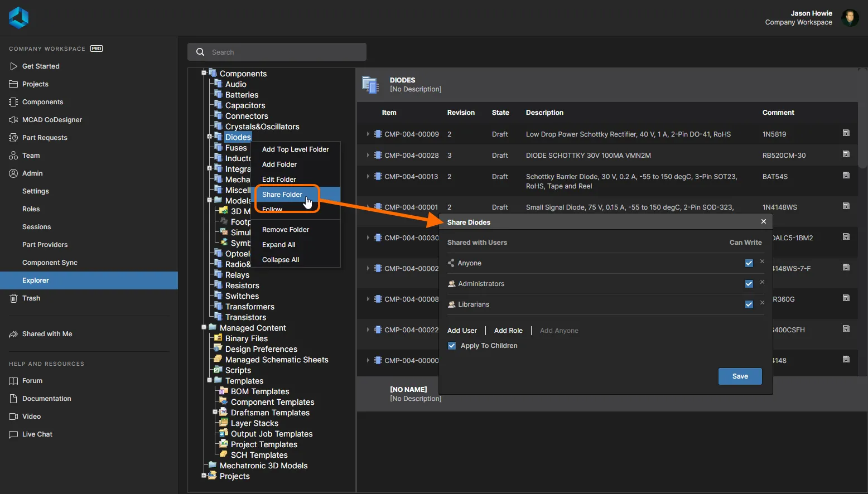
Task: Click the Add Role link
Action: click(508, 331)
